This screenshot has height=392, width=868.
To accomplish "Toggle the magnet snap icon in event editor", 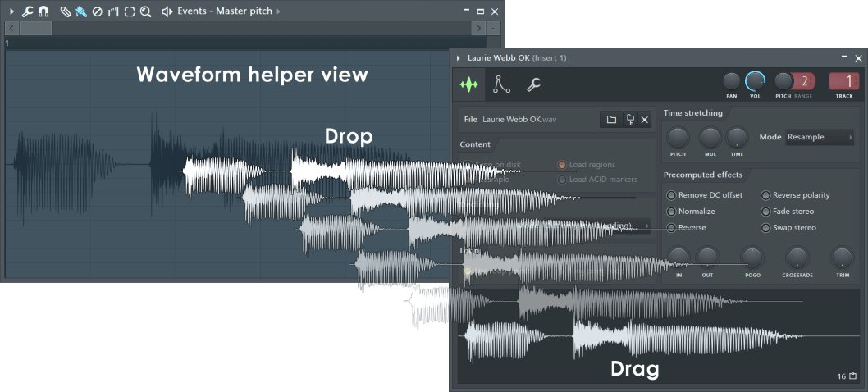I will click(x=43, y=11).
